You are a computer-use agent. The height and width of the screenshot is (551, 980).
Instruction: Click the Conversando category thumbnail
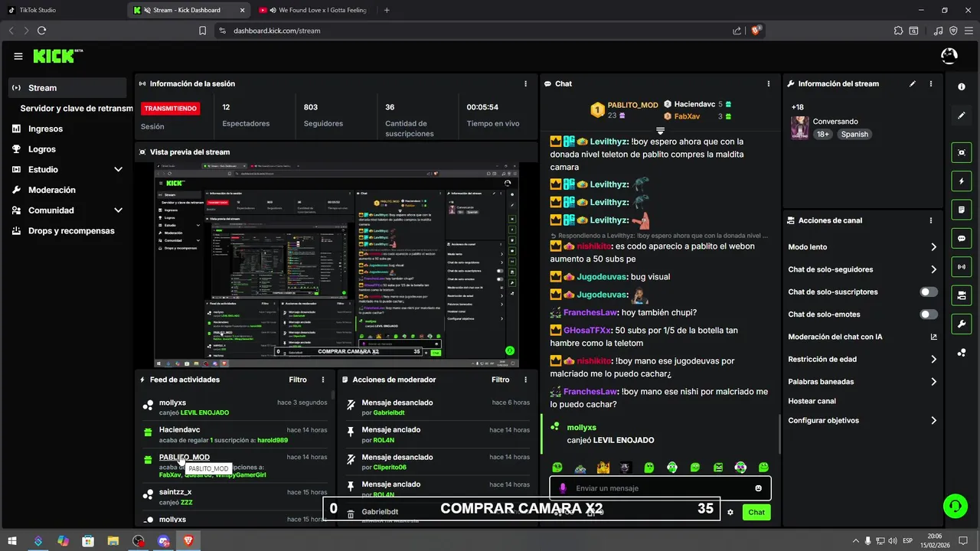point(800,128)
